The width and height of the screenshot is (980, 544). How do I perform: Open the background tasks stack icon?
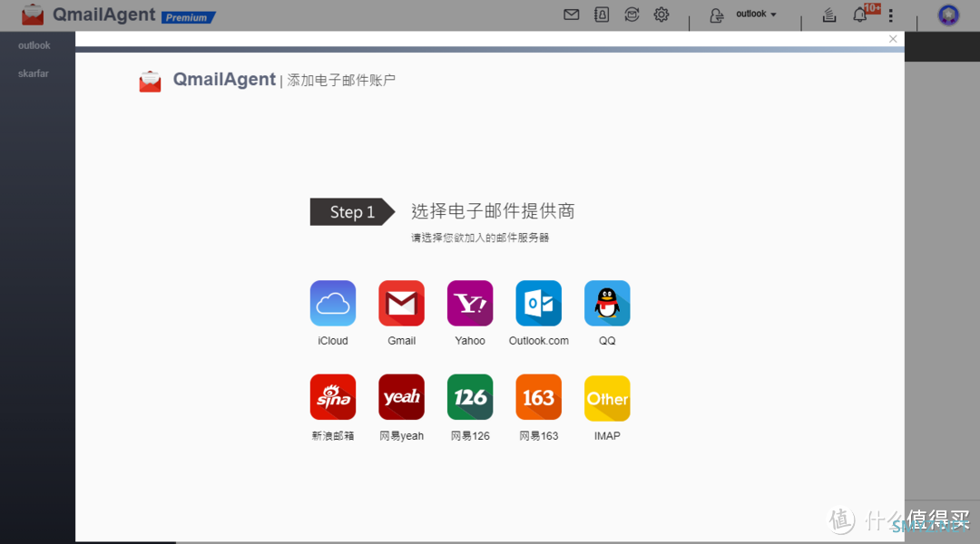pyautogui.click(x=829, y=15)
